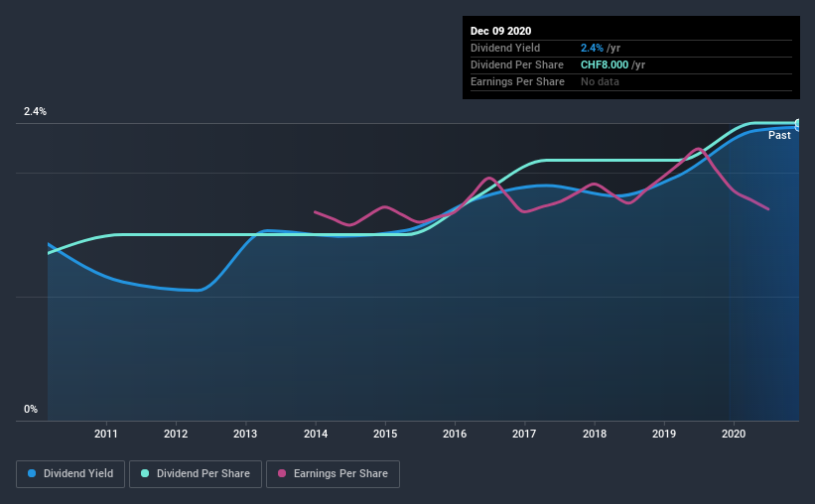Screen dimensions: 815x504
Task: Select the 2019 x-axis label
Action: (x=664, y=434)
